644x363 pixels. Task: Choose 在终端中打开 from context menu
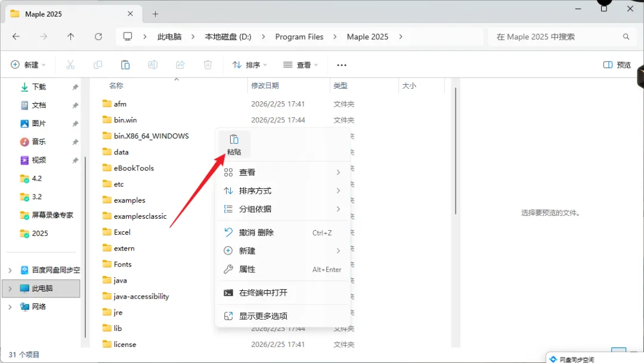tap(283, 293)
